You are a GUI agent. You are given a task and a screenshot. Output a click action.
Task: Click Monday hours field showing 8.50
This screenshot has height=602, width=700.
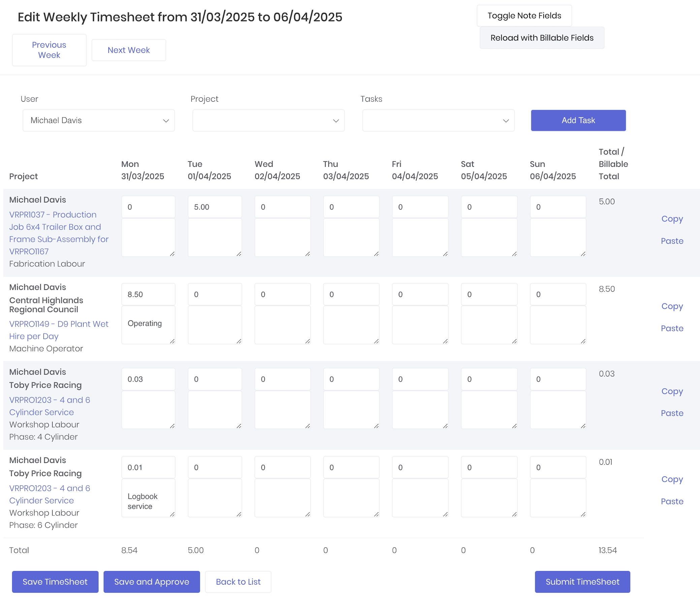148,294
